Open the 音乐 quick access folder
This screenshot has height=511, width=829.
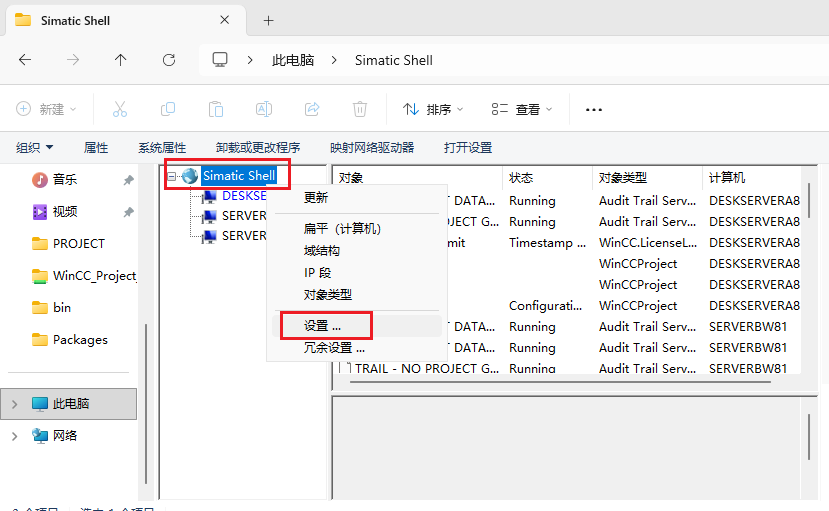[x=54, y=180]
